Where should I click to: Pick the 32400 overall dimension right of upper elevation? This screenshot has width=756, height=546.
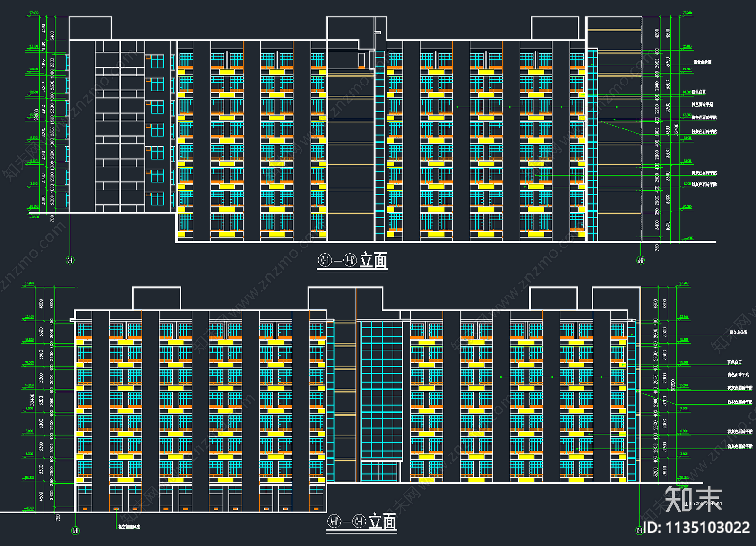(x=677, y=129)
